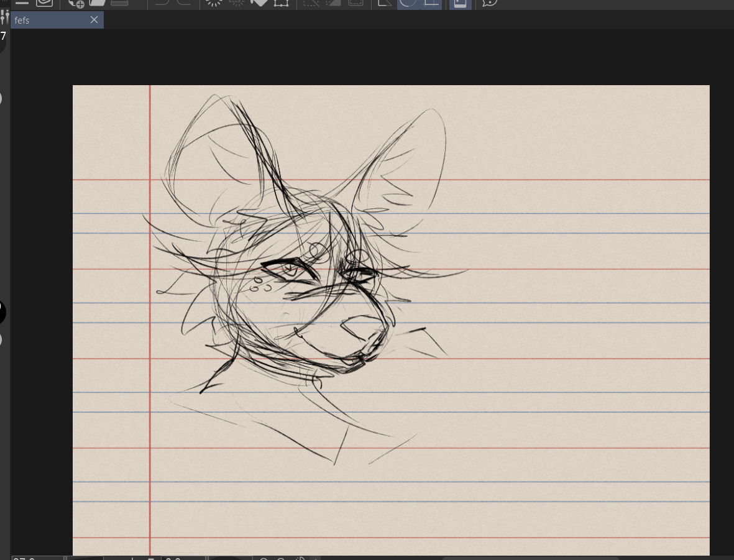Create a new canvas with New icon
Screen dimensions: 734x560
(x=76, y=3)
